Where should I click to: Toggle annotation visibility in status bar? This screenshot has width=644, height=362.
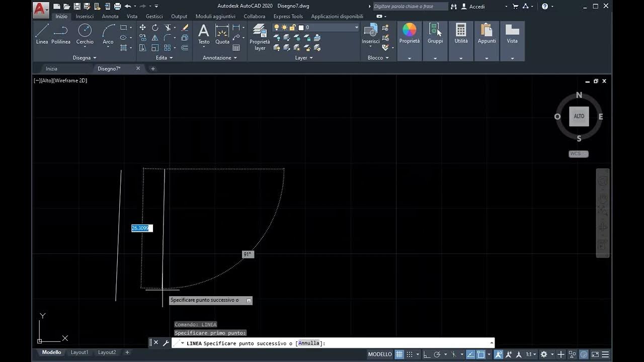pos(498,354)
